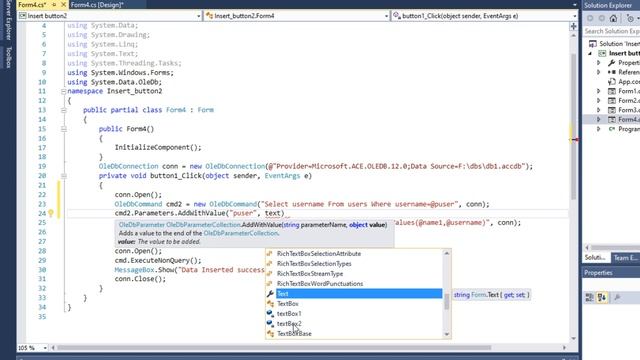Switch to Form4.cs [Design] tab
640x360 pixels.
coord(97,5)
